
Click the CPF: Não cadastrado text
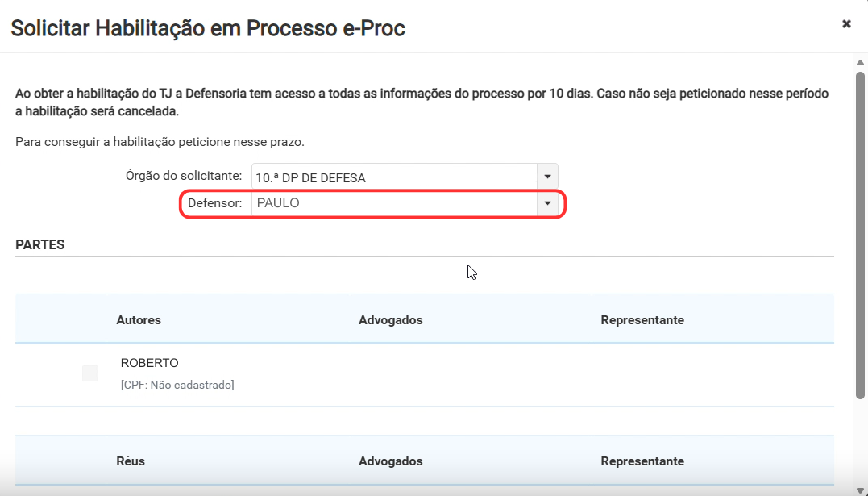pos(177,385)
